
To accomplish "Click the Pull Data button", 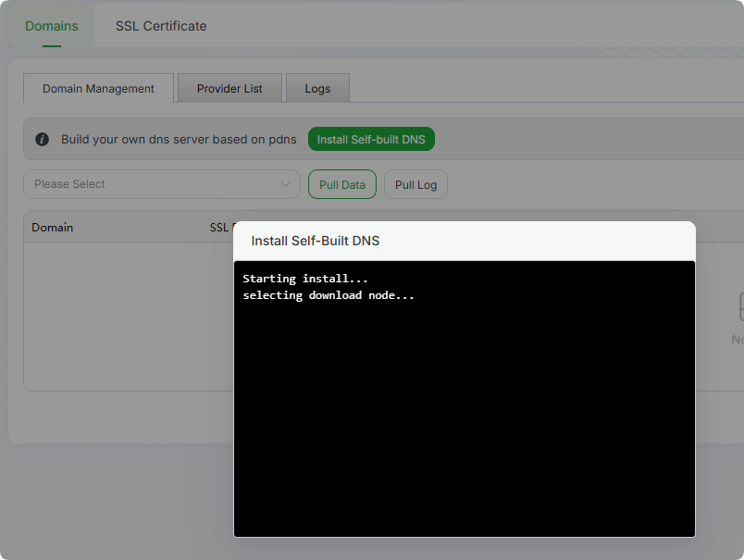I will (x=342, y=184).
